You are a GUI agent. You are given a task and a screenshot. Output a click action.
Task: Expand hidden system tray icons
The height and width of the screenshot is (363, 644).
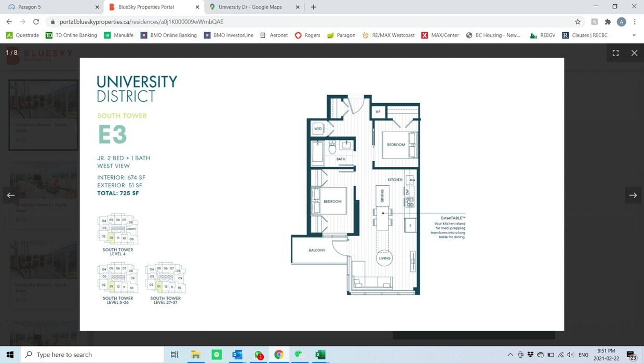510,355
